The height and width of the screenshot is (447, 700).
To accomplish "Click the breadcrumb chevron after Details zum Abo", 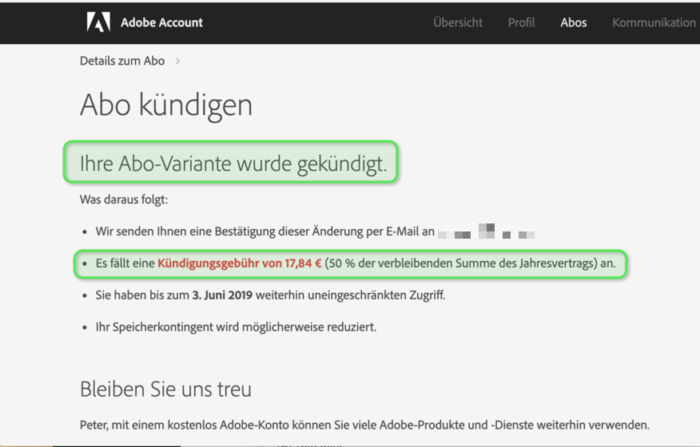I will (178, 61).
